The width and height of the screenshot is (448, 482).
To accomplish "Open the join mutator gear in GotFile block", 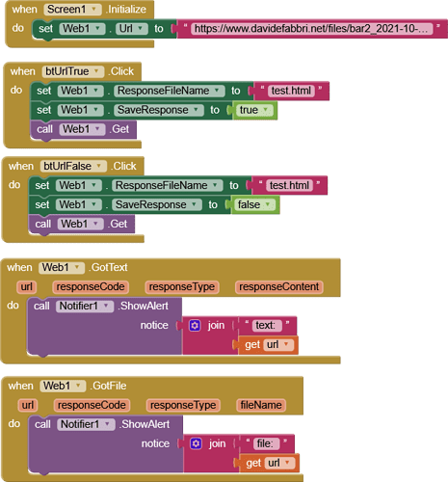I will 196,443.
